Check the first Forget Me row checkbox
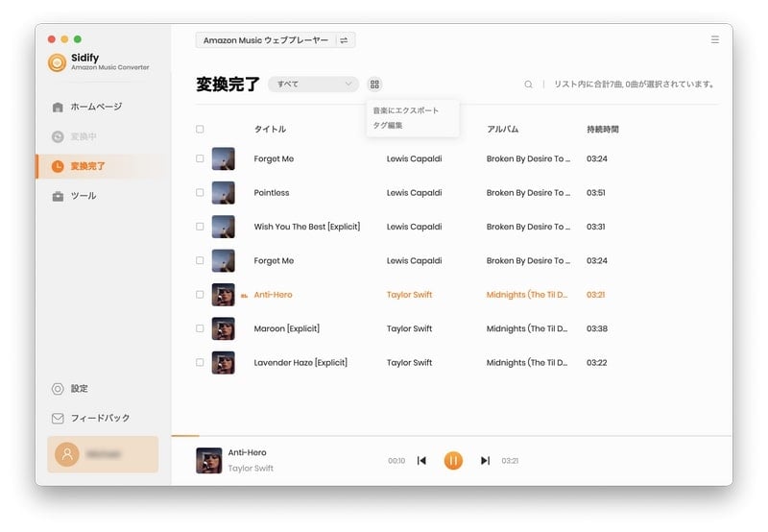The width and height of the screenshot is (768, 532). (x=200, y=158)
